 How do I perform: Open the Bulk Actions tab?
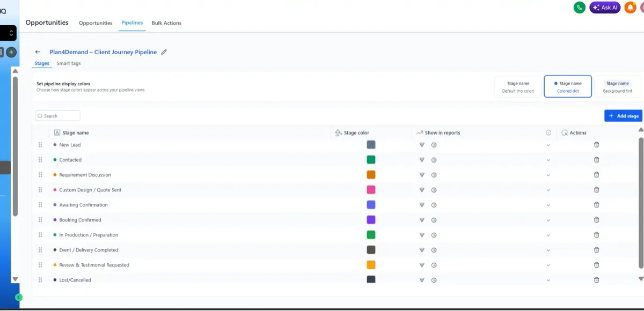(x=166, y=23)
